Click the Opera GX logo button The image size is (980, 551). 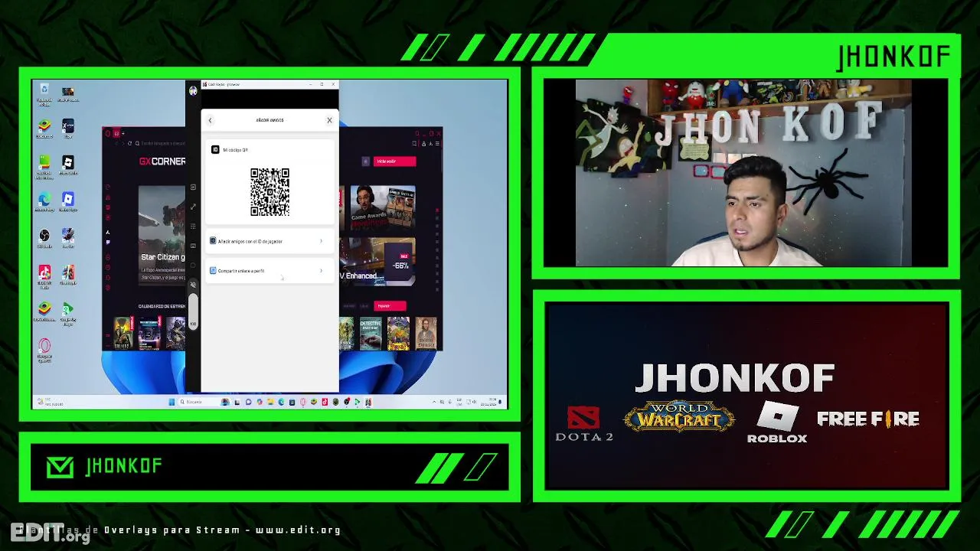coord(107,133)
